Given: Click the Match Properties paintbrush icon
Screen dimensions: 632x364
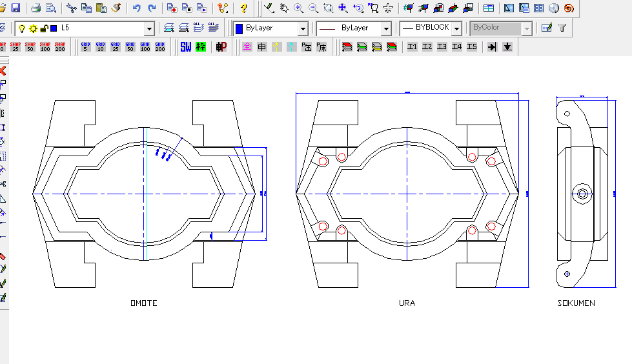Looking at the screenshot, I should pos(116,8).
